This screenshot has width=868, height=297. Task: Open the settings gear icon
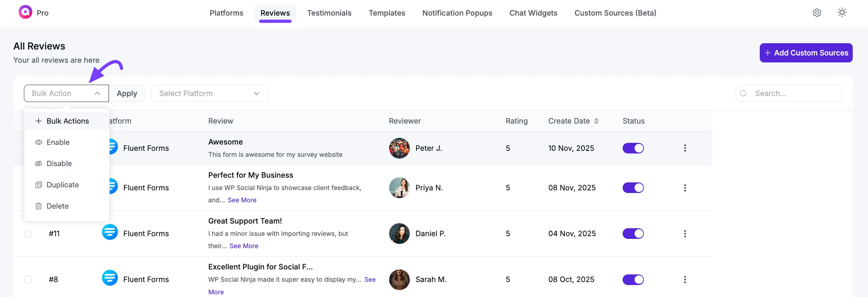[817, 13]
